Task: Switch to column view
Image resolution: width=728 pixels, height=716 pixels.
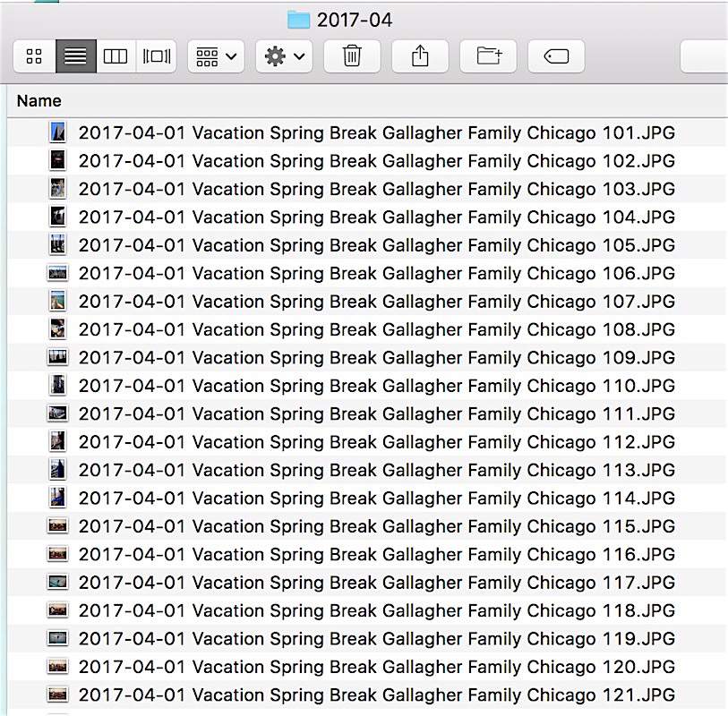Action: 116,56
